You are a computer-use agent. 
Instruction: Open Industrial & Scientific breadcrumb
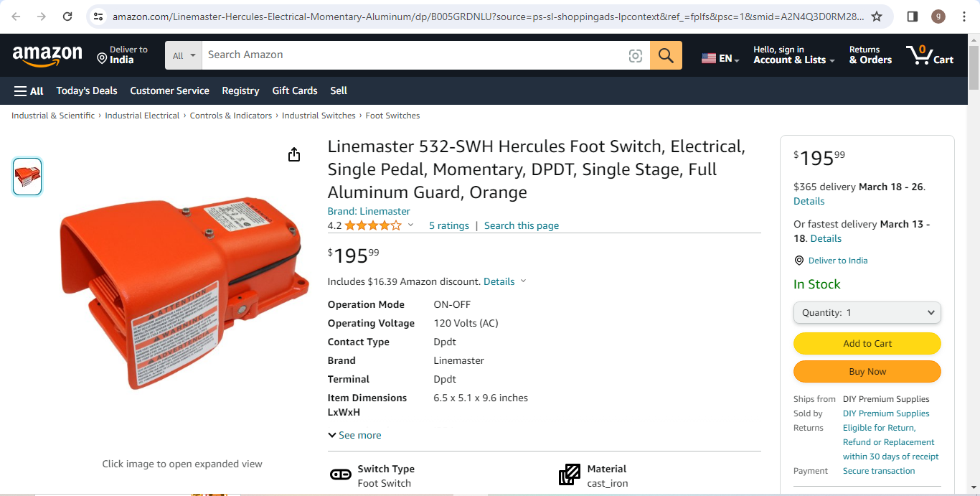coord(53,116)
